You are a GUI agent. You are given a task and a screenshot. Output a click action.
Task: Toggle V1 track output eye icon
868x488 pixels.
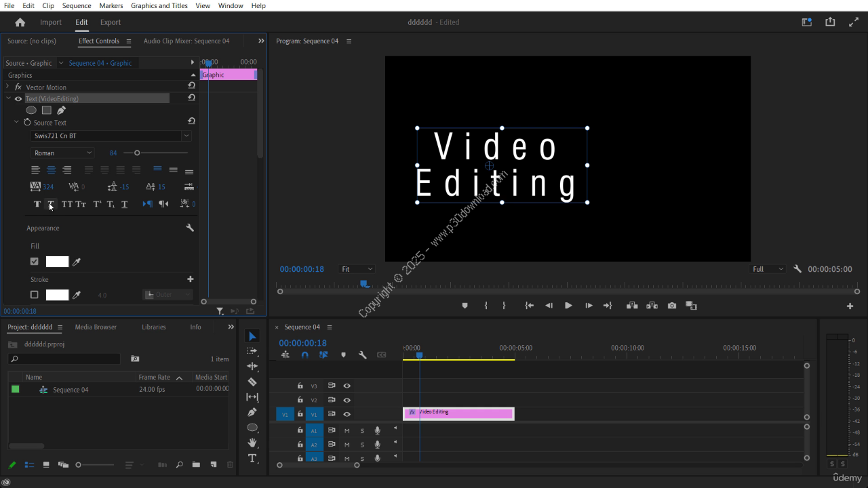pyautogui.click(x=347, y=414)
